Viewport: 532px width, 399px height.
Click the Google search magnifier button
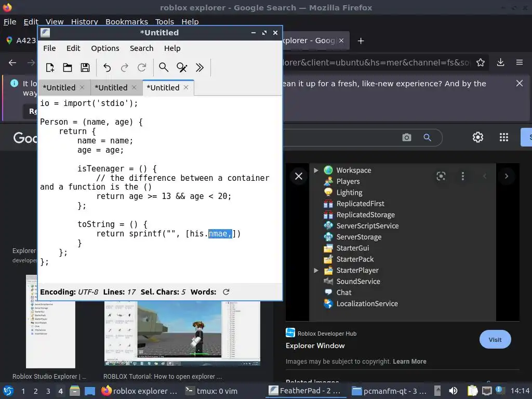[x=427, y=137]
